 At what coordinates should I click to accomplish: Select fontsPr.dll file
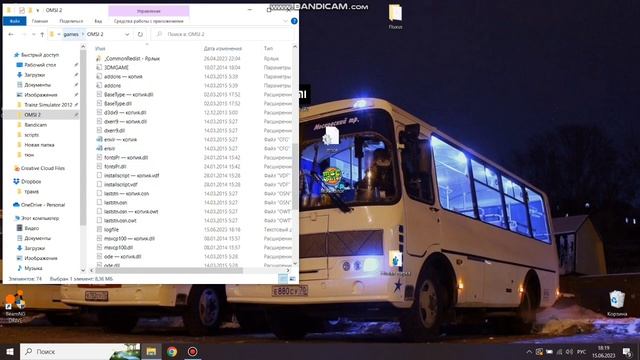coord(115,167)
